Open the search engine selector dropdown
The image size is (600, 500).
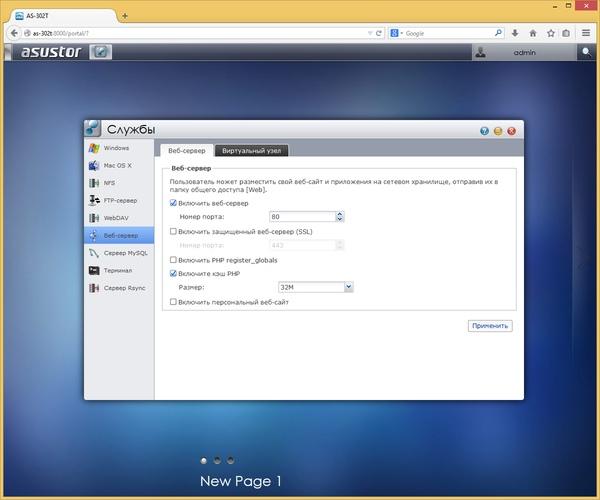(x=396, y=33)
